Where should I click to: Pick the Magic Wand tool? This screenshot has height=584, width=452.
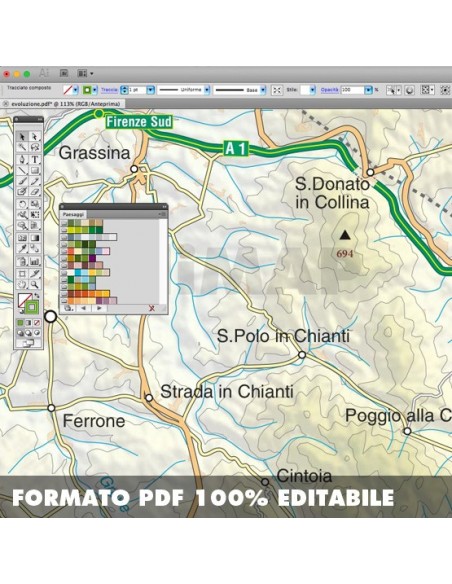(22, 147)
